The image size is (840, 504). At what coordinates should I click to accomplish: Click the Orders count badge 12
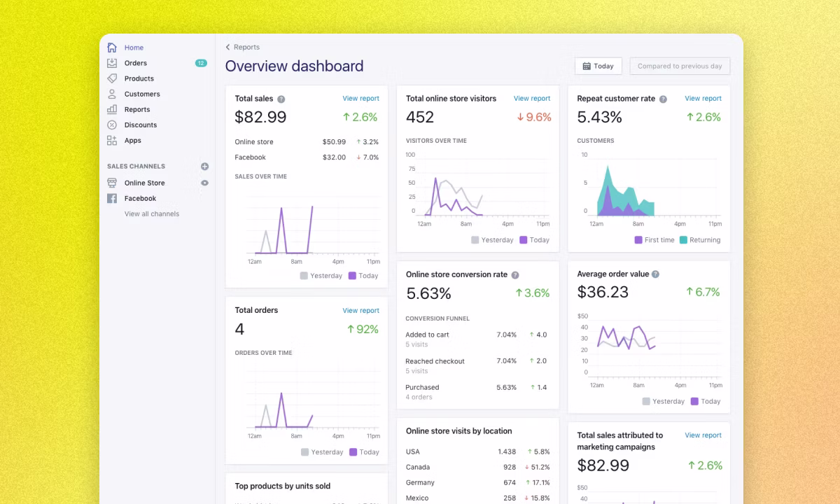coord(201,63)
